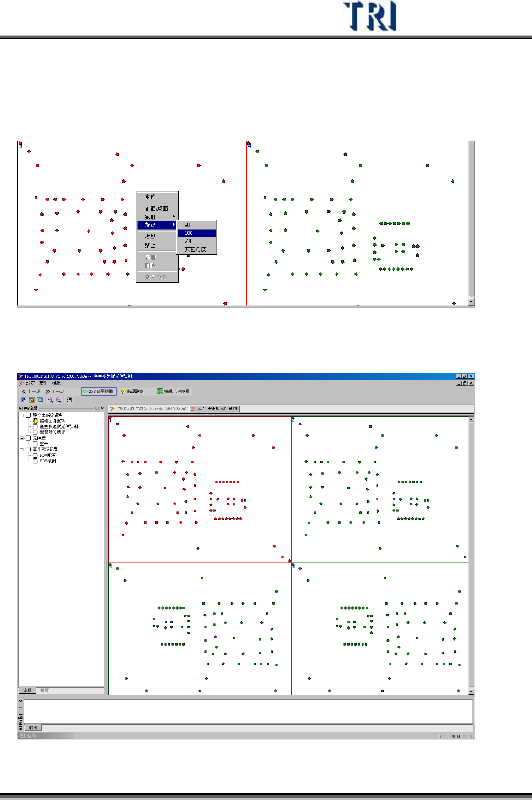Toggle the X-Y台平移動 stage move button

(x=99, y=391)
